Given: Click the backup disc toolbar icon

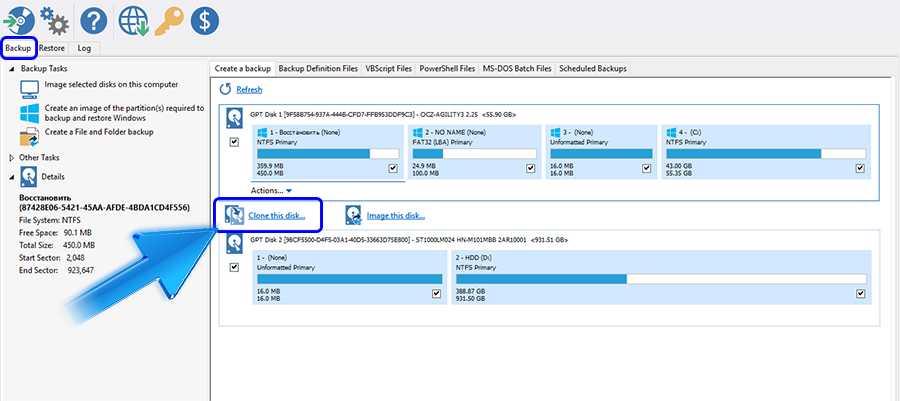Looking at the screenshot, I should point(19,19).
